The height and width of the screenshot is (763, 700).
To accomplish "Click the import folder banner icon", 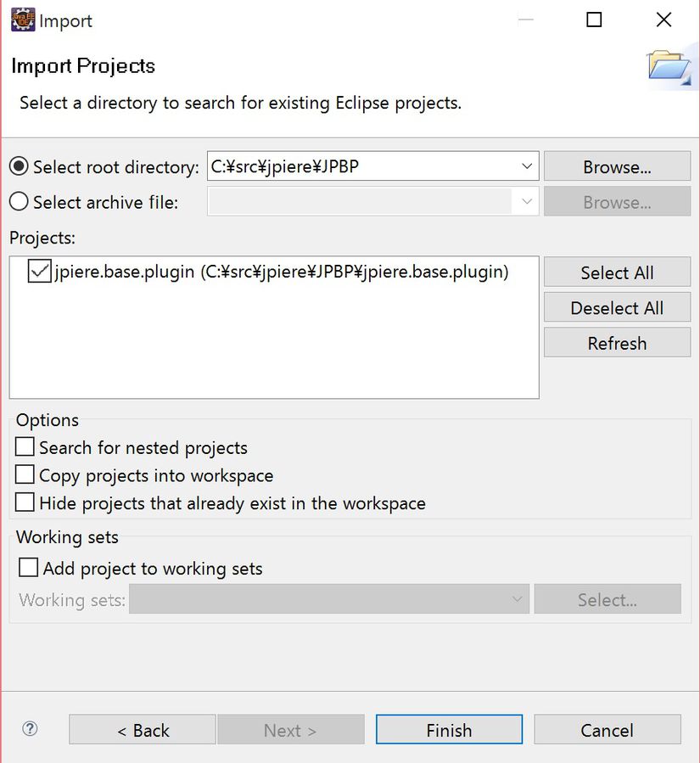I will [669, 66].
